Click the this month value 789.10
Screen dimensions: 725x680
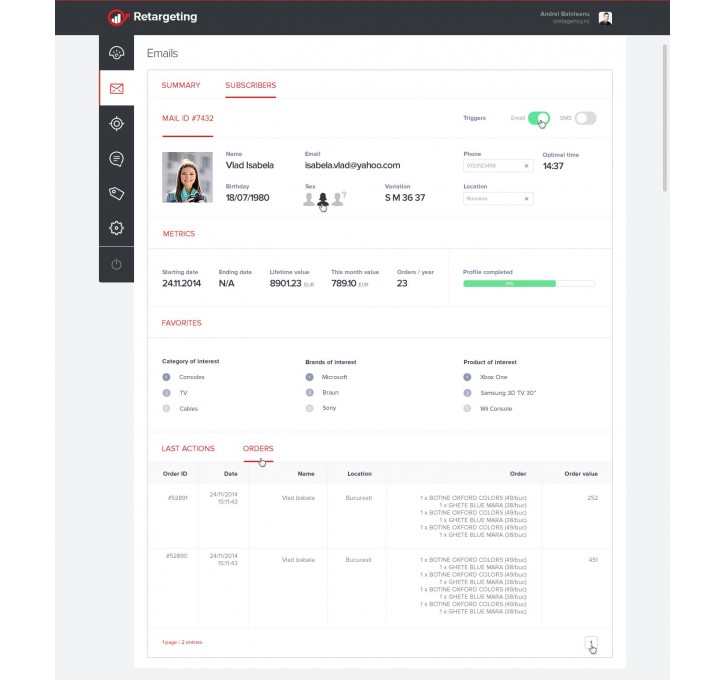click(x=344, y=283)
